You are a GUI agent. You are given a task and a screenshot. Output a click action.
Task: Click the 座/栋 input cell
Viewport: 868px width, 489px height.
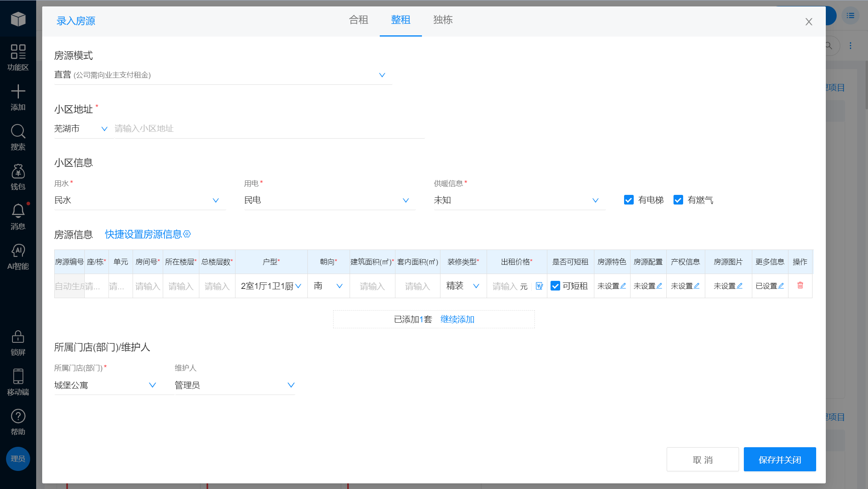96,286
